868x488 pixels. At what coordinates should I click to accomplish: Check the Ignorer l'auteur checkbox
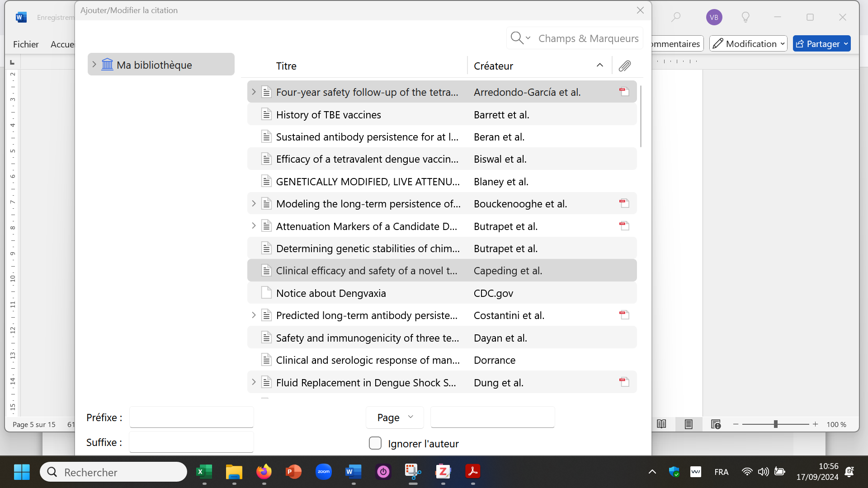pos(375,443)
